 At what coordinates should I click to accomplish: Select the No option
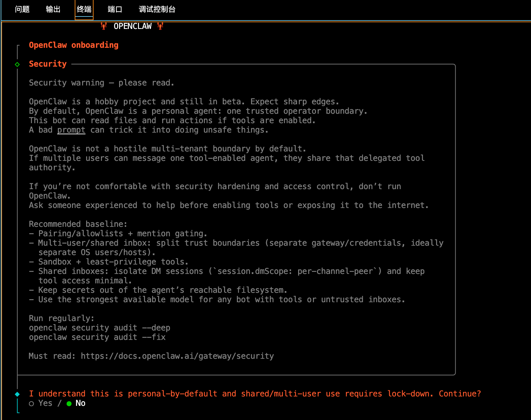pyautogui.click(x=76, y=403)
